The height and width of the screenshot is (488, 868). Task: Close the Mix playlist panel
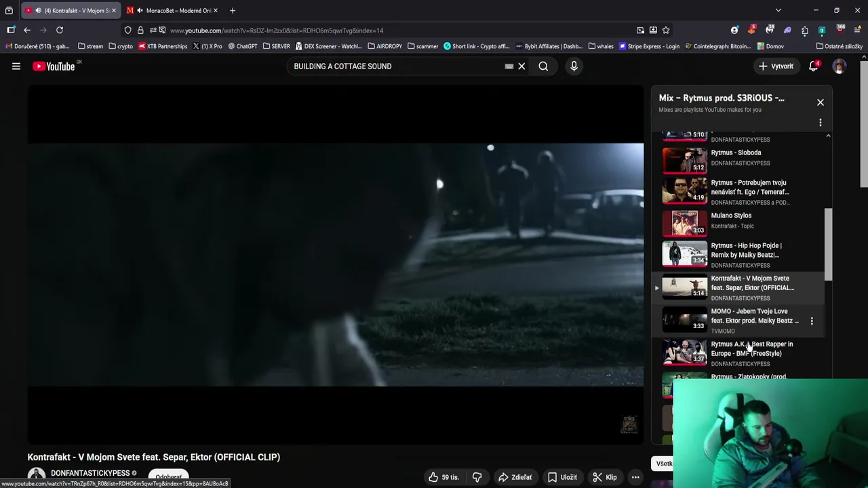pyautogui.click(x=821, y=102)
